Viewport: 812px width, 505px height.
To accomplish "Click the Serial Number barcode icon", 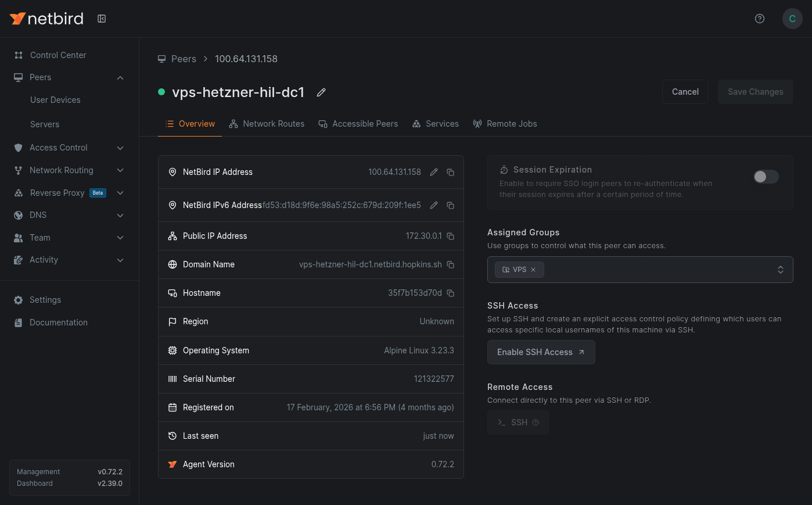I will coord(173,379).
